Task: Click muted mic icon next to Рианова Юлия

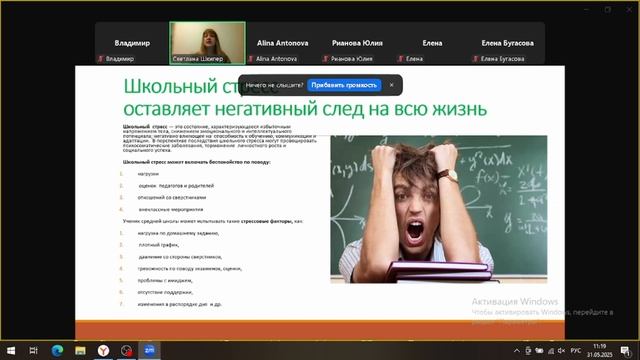Action: pos(326,59)
